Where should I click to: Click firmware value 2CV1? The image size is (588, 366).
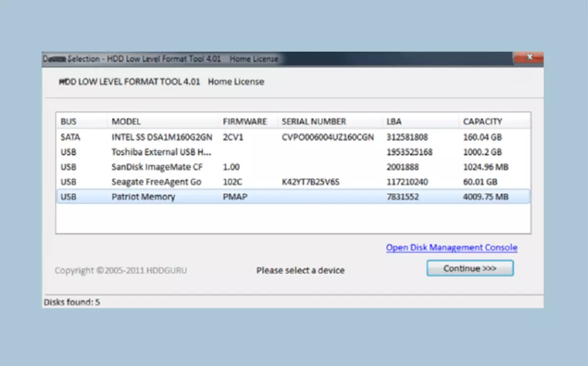(233, 137)
